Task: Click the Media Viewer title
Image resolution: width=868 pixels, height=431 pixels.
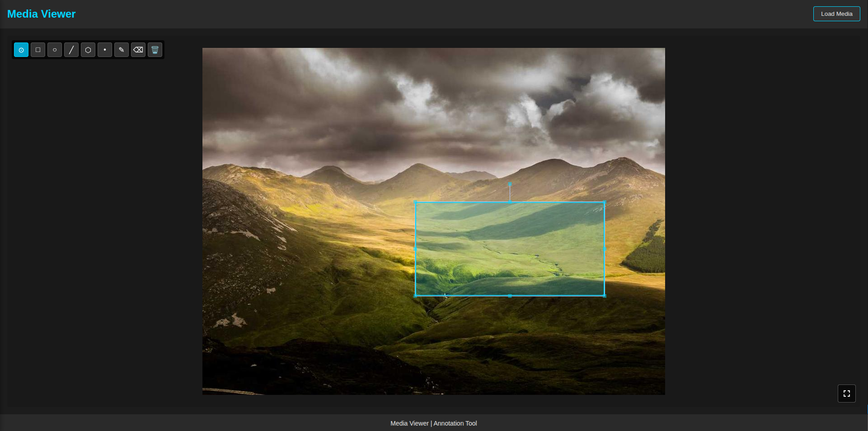Action: [x=42, y=14]
